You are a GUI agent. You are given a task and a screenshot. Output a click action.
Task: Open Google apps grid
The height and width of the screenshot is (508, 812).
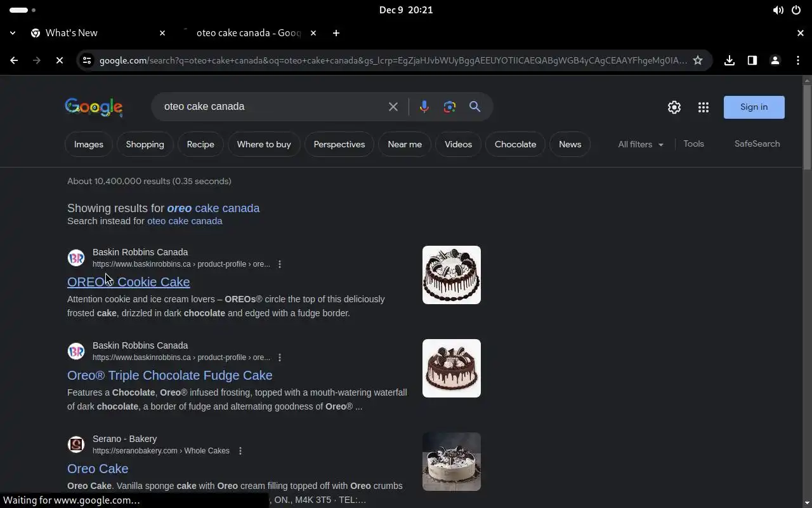(704, 107)
